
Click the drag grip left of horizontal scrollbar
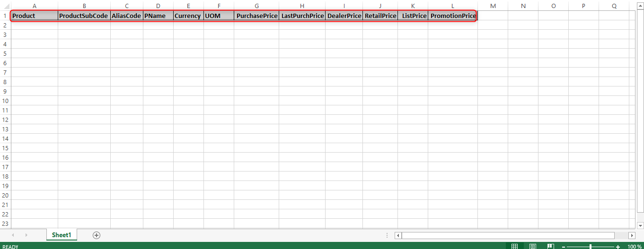pos(388,235)
